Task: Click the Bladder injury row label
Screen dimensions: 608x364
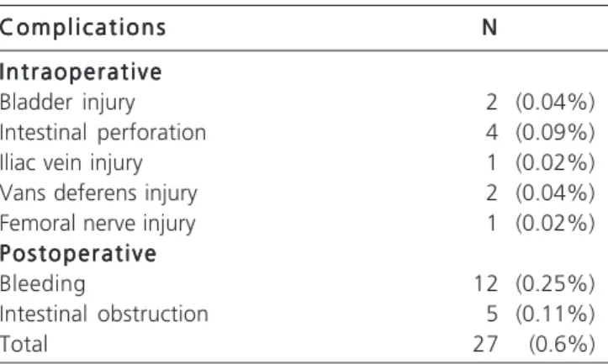Action: tap(67, 103)
